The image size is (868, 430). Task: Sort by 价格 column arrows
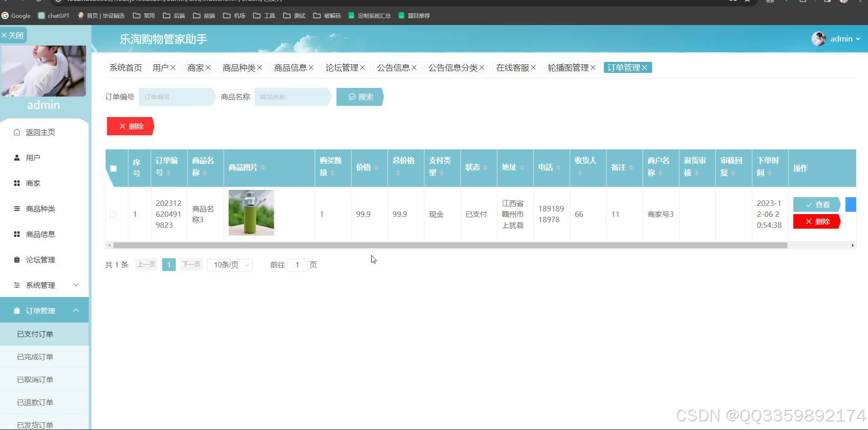click(376, 168)
